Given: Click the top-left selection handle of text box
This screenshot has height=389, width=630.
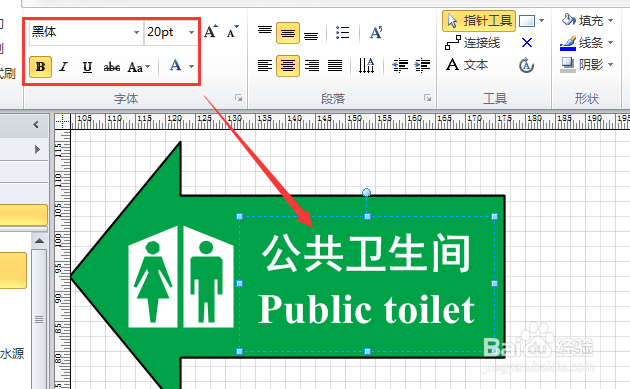Looking at the screenshot, I should tap(239, 217).
